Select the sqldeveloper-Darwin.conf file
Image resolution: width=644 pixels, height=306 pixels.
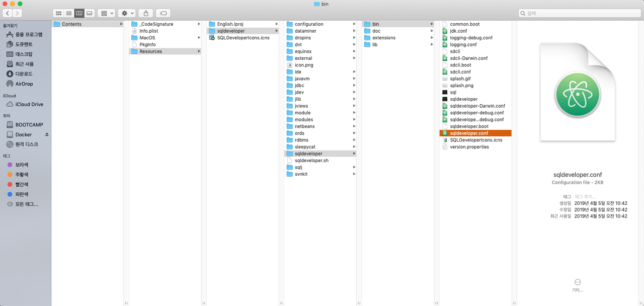pyautogui.click(x=475, y=106)
